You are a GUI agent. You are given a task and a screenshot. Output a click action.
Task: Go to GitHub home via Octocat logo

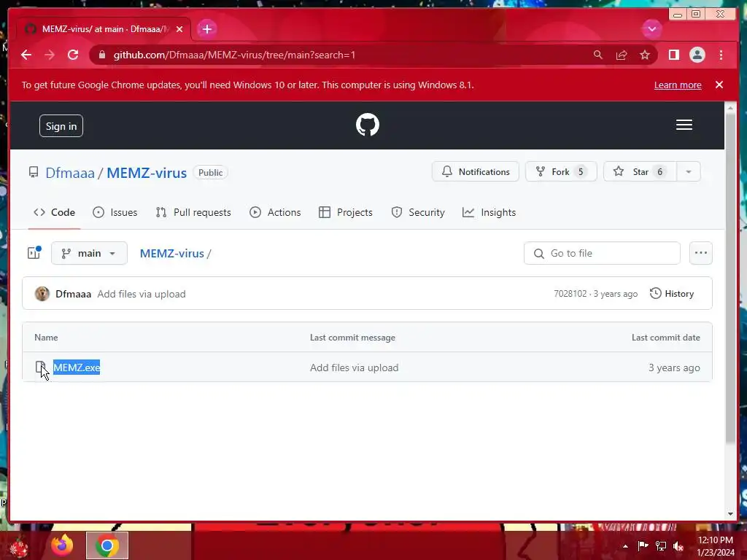coord(368,125)
